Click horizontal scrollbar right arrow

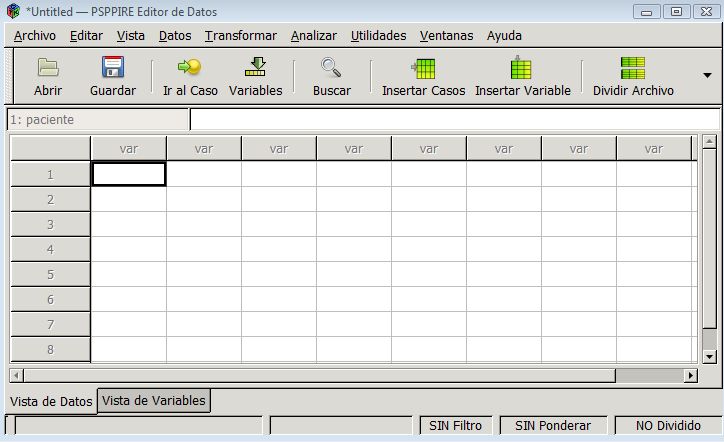click(x=690, y=376)
